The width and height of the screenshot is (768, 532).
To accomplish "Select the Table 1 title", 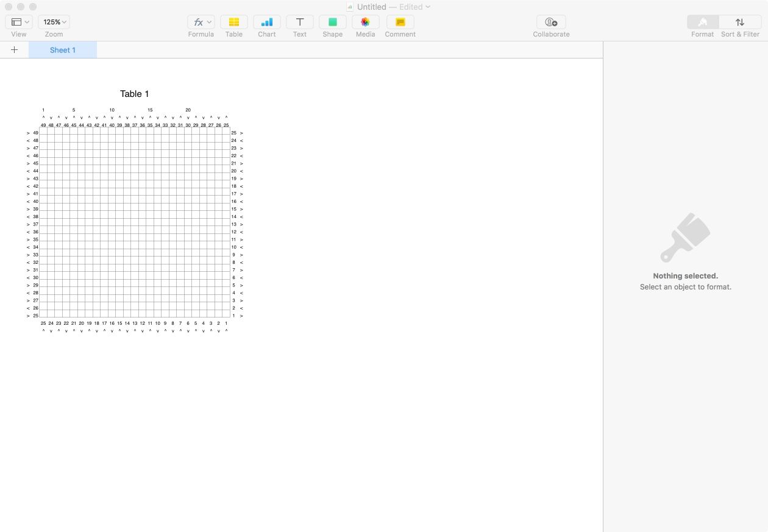I will (134, 94).
